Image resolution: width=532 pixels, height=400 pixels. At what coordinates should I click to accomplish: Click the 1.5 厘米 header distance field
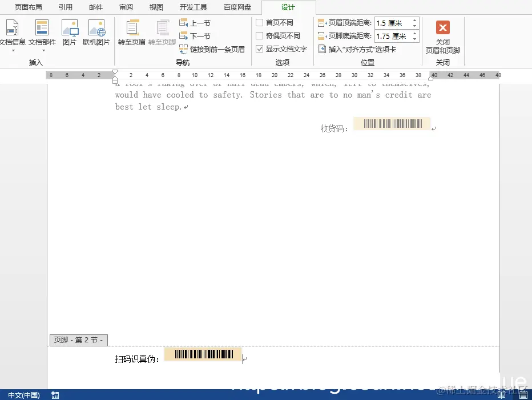393,23
